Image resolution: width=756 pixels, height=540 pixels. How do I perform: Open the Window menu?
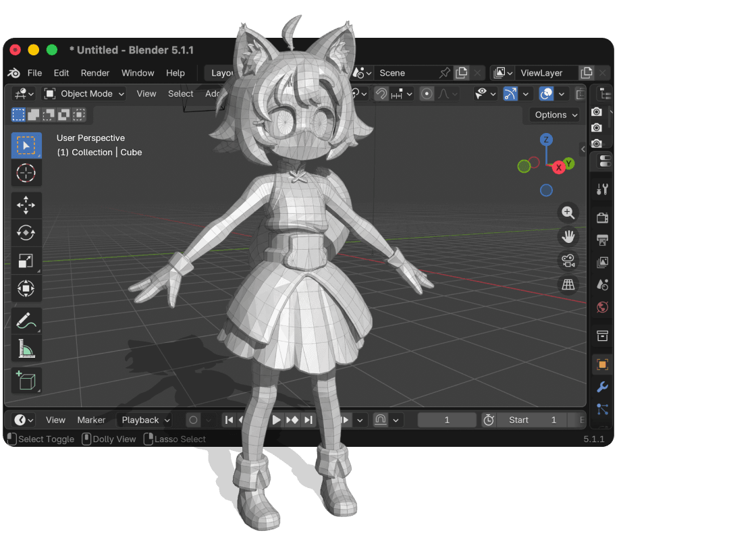click(x=138, y=73)
